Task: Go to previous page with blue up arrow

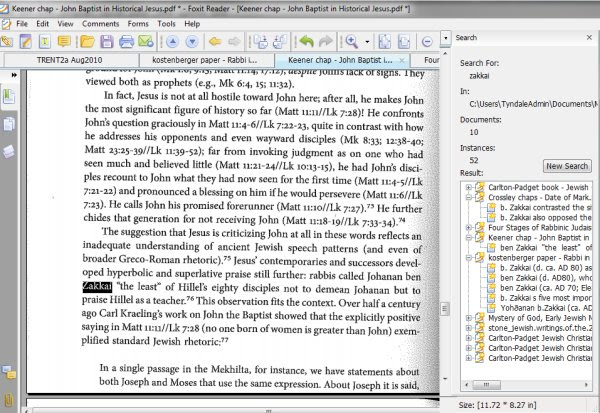Action: coord(173,41)
